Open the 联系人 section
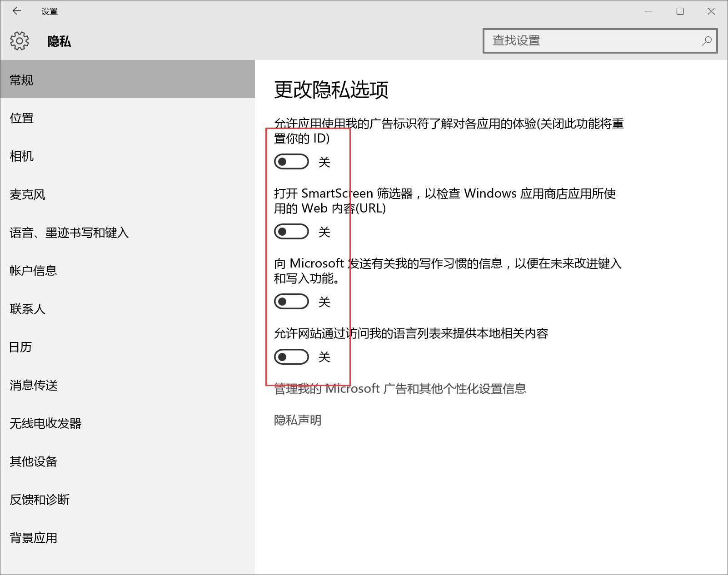728x575 pixels. pyautogui.click(x=128, y=309)
